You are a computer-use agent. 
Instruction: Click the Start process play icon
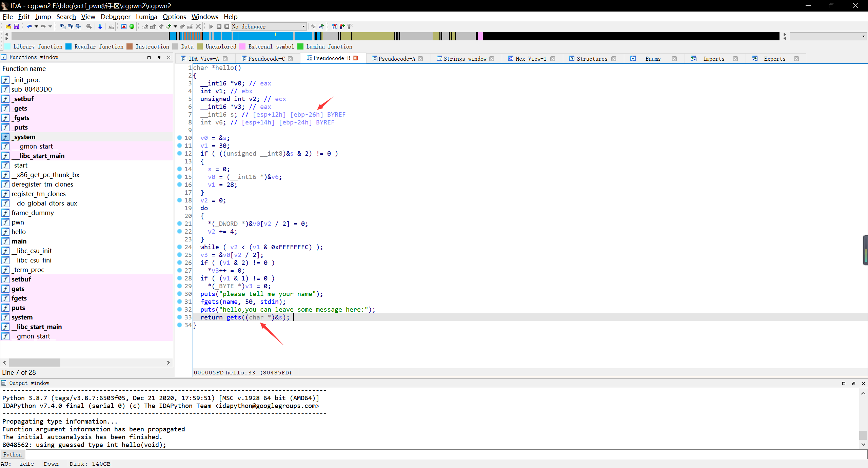click(211, 26)
